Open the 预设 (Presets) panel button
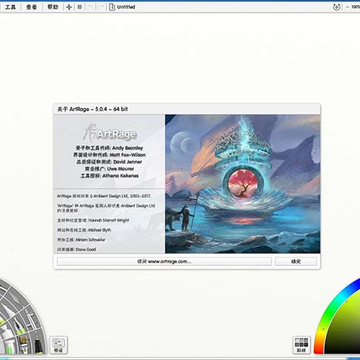360x360 pixels. [59, 345]
